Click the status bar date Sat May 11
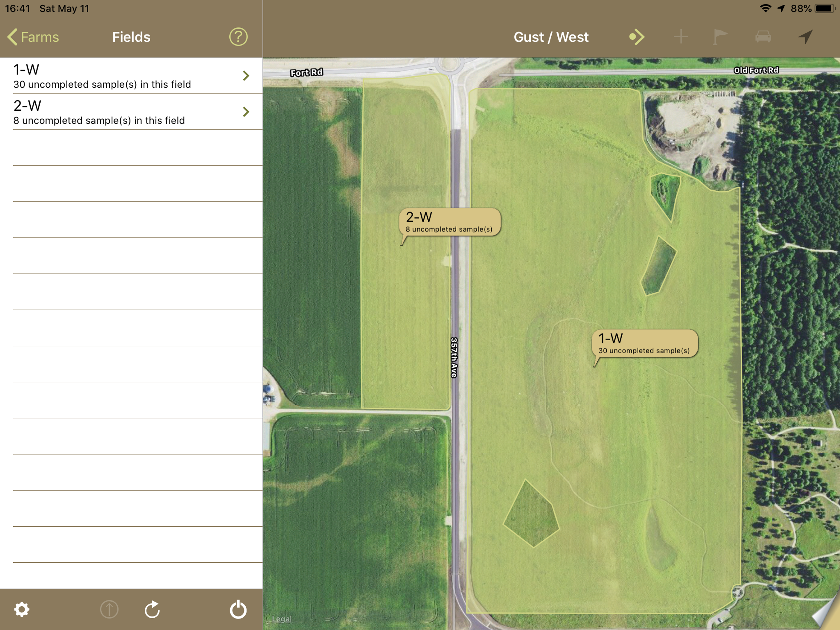 point(64,8)
